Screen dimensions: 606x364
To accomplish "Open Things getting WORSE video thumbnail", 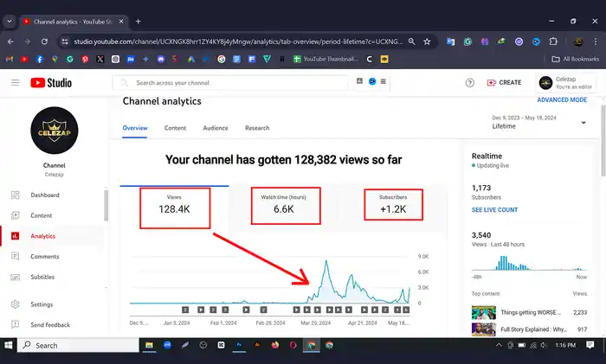I will coord(483,312).
